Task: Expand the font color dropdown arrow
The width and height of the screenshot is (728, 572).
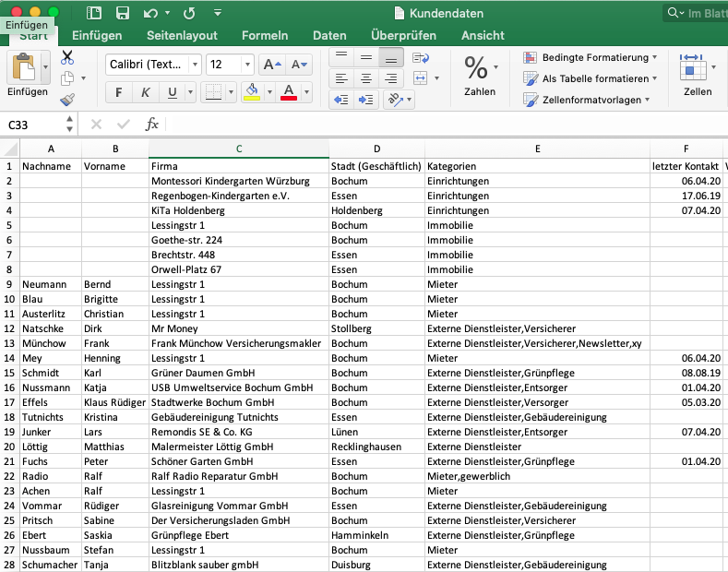Action: point(306,92)
